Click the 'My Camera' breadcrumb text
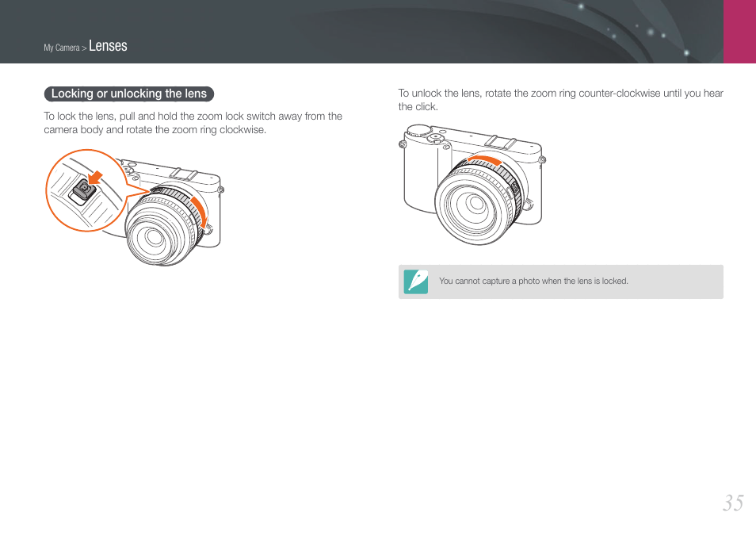Viewport: 756px width, 536px height. point(62,48)
